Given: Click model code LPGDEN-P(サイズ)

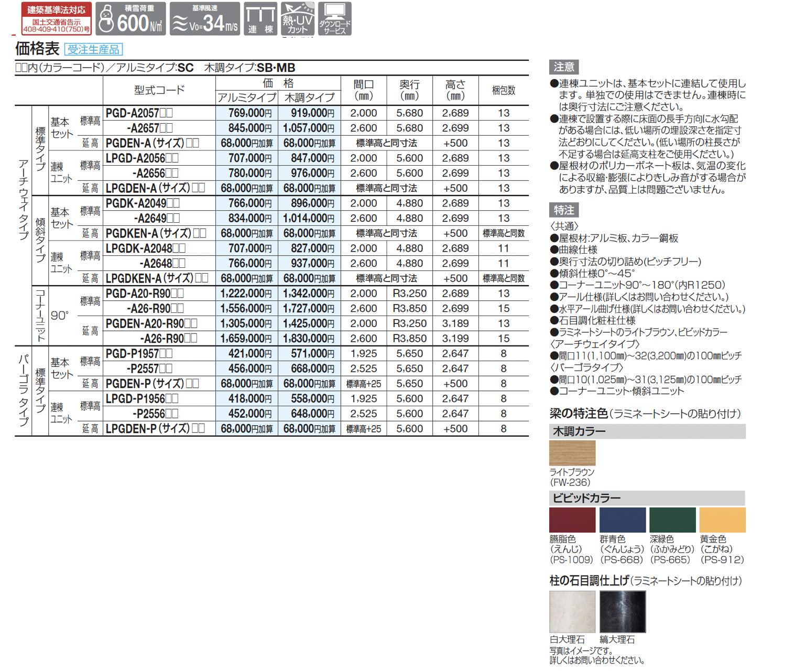Looking at the screenshot, I should point(155,429).
